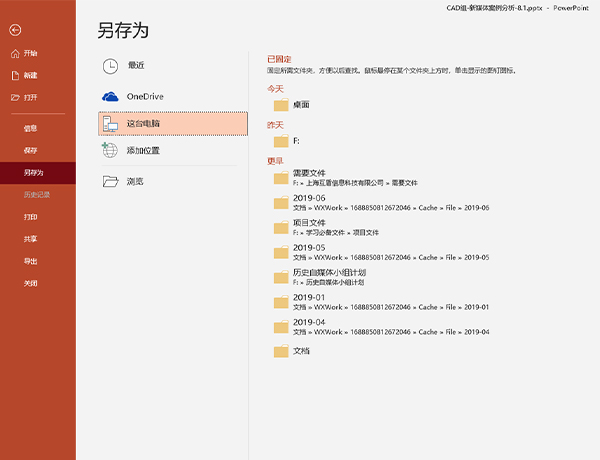Open the 导出 page

click(38, 261)
